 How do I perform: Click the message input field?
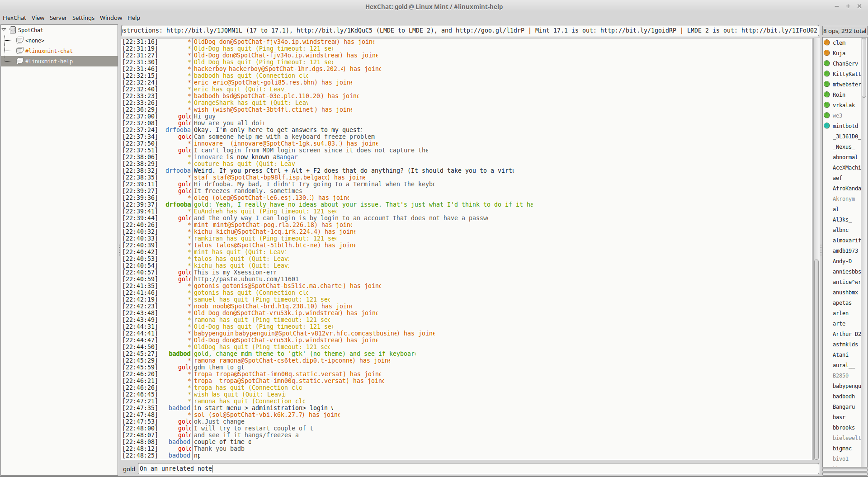point(478,469)
